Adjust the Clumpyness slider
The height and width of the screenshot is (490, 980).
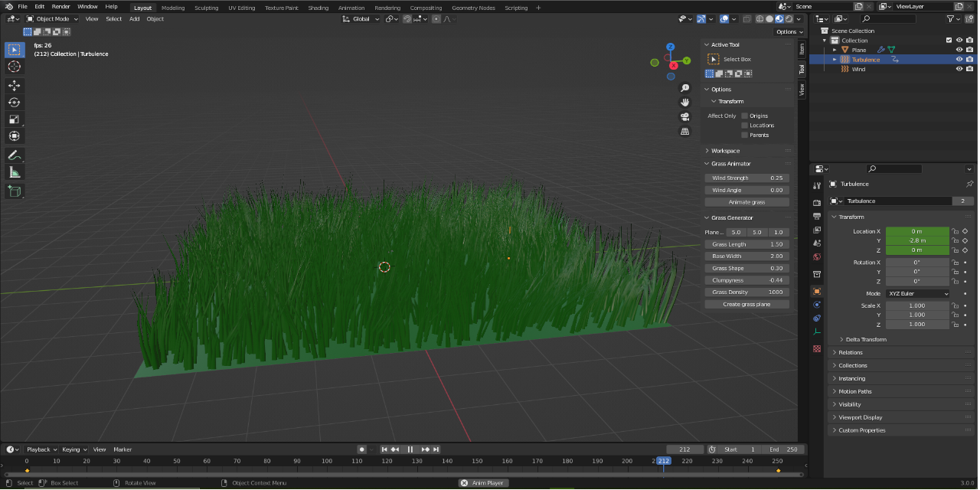[747, 280]
